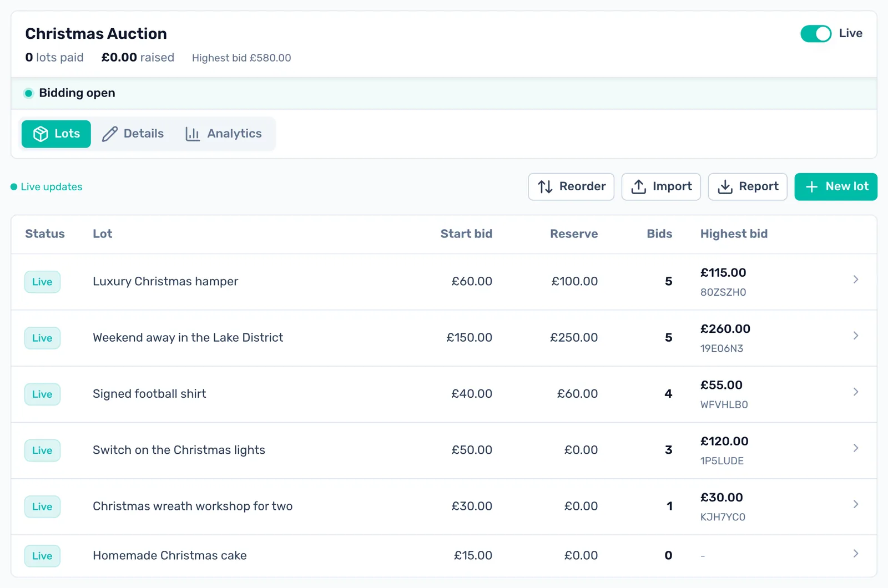Click bidder code 19E06N3

pyautogui.click(x=722, y=348)
